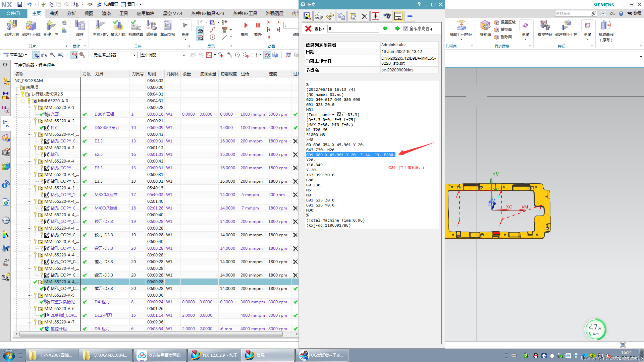Viewport: 644px width, 362px height.
Task: Click the Undo arrow in quick access toolbar
Action: point(30,4)
